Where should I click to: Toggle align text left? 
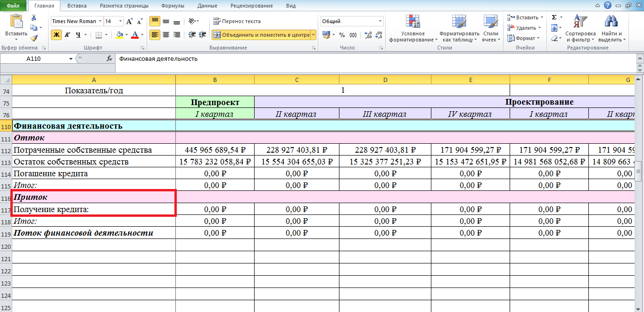click(x=155, y=35)
